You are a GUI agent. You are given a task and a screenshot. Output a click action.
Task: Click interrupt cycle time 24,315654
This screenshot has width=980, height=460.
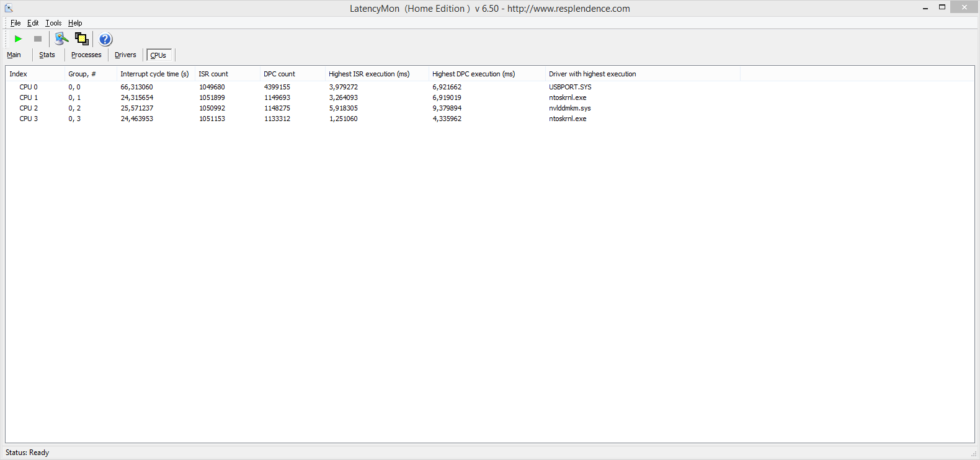136,97
